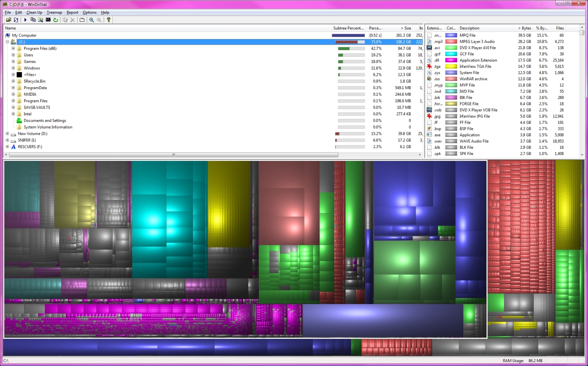This screenshot has height=366, width=588.
Task: Expand the New Volume (D:) drive
Action: tap(7, 134)
